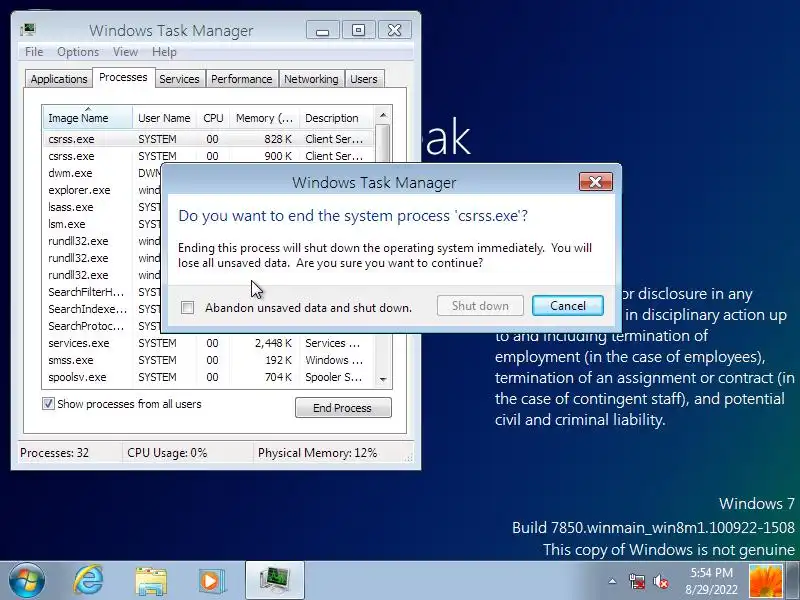Minimize the Windows Task Manager window
800x600 pixels.
pyautogui.click(x=322, y=30)
